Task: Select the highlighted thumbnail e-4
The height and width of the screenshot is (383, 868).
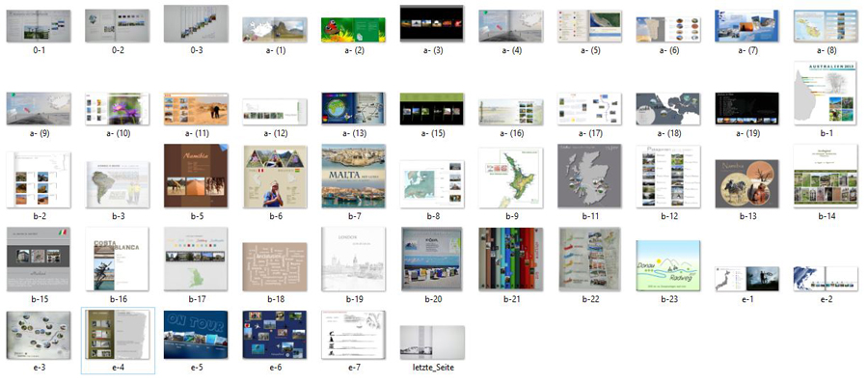Action: click(118, 335)
